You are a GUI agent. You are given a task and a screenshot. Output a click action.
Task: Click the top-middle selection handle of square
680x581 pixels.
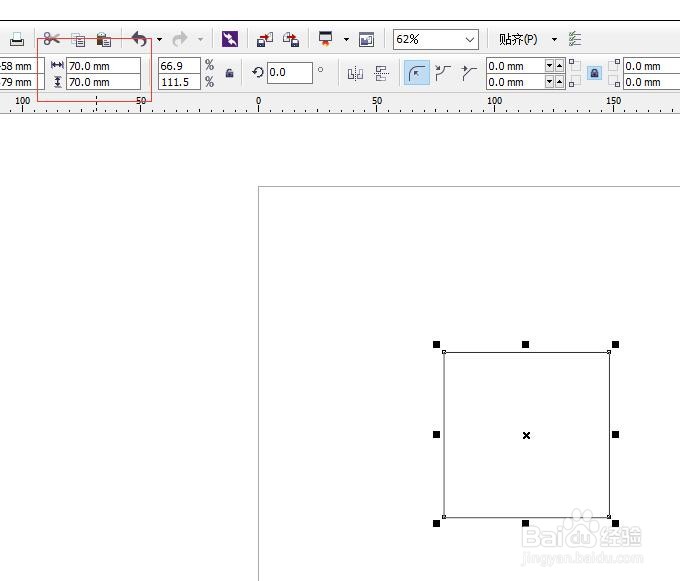(x=525, y=344)
